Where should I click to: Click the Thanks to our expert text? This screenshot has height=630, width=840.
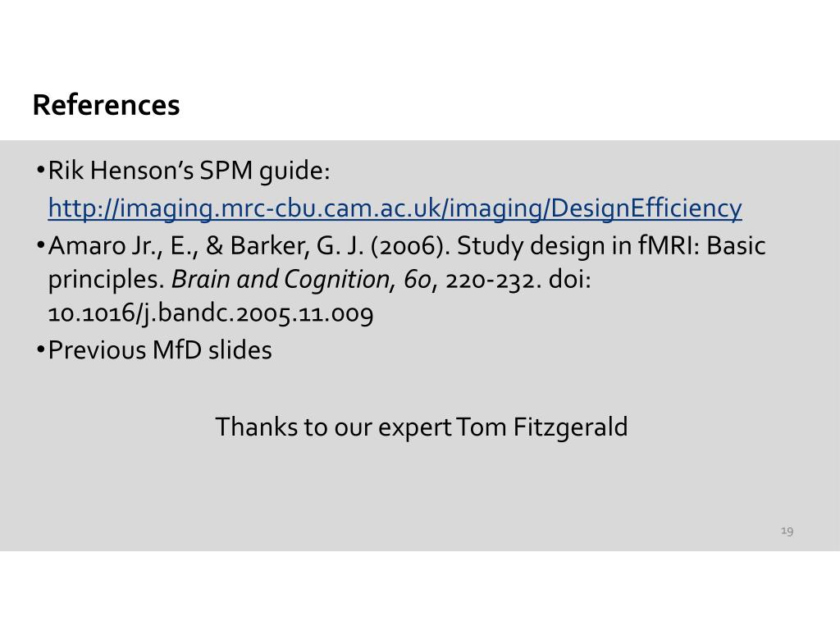coord(333,427)
